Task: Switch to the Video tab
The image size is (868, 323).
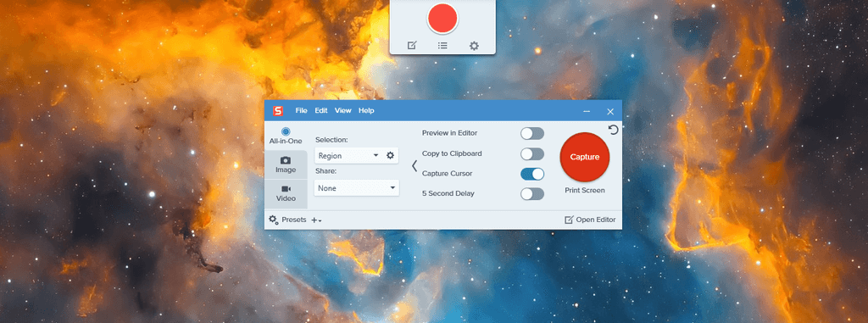Action: pyautogui.click(x=287, y=193)
